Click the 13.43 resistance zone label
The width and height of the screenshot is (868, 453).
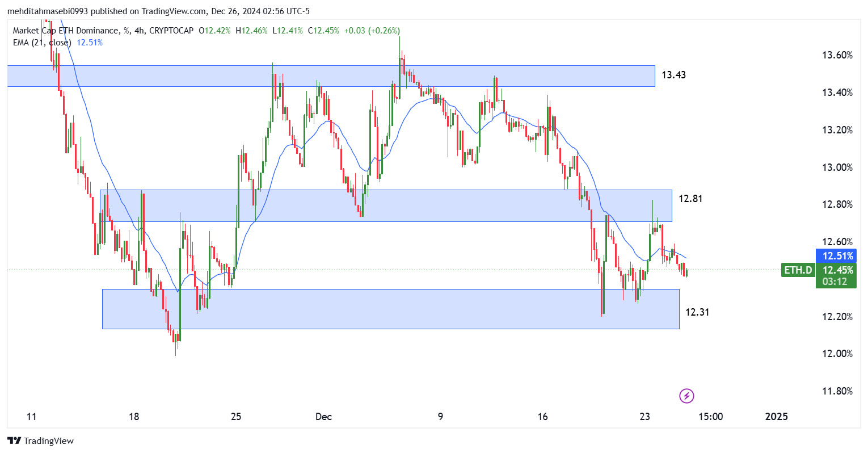coord(673,75)
